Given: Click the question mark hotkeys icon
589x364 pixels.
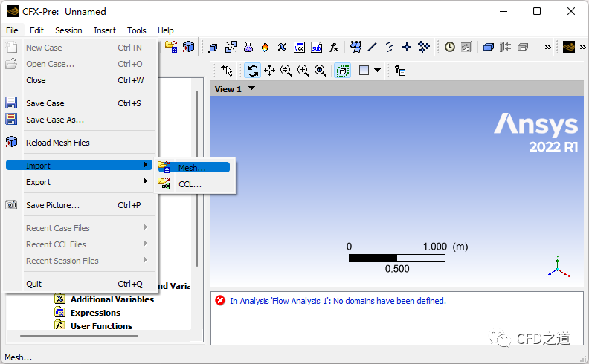Looking at the screenshot, I should pyautogui.click(x=400, y=70).
